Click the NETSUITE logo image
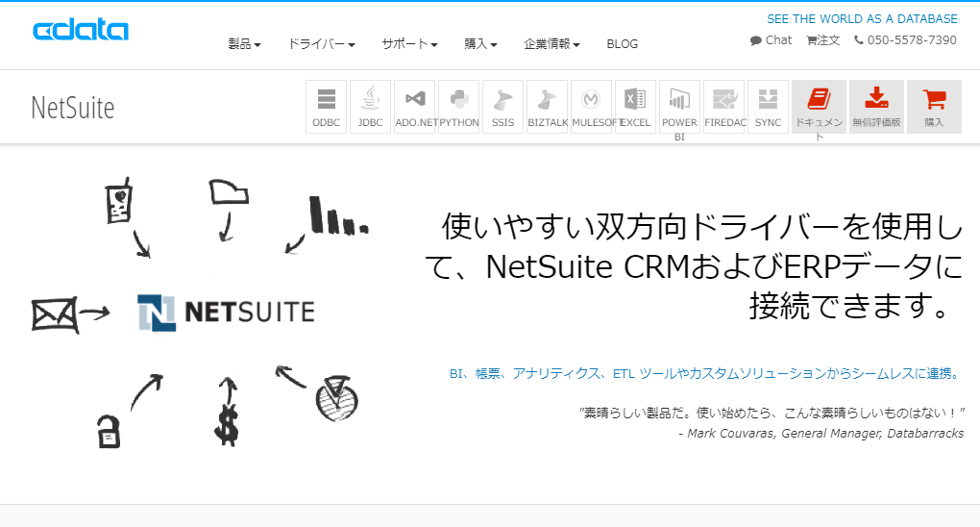The image size is (980, 527). point(226,313)
